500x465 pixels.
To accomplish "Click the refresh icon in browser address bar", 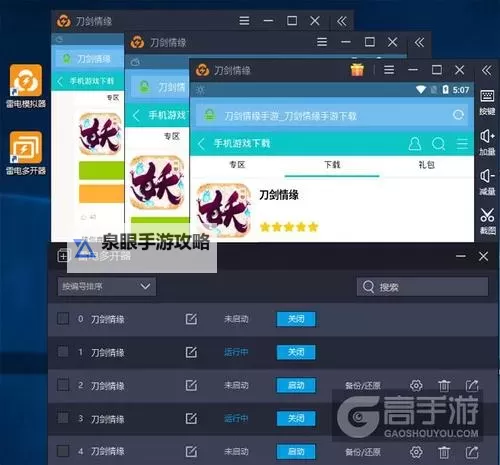I will click(459, 115).
